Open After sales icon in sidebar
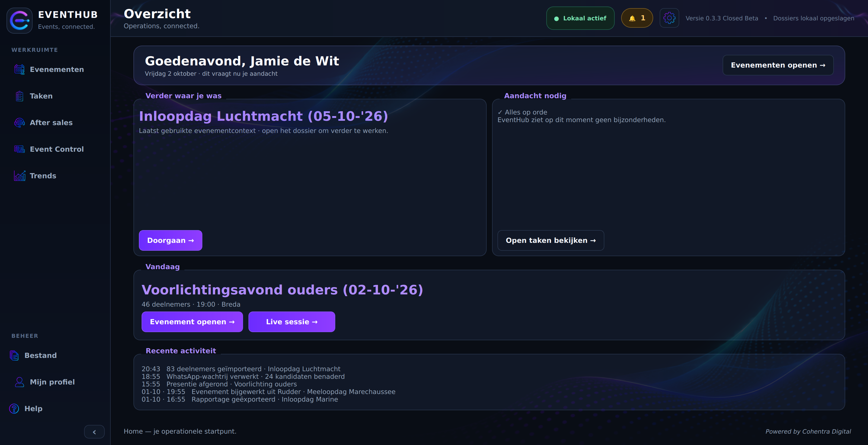The image size is (868, 445). tap(20, 123)
